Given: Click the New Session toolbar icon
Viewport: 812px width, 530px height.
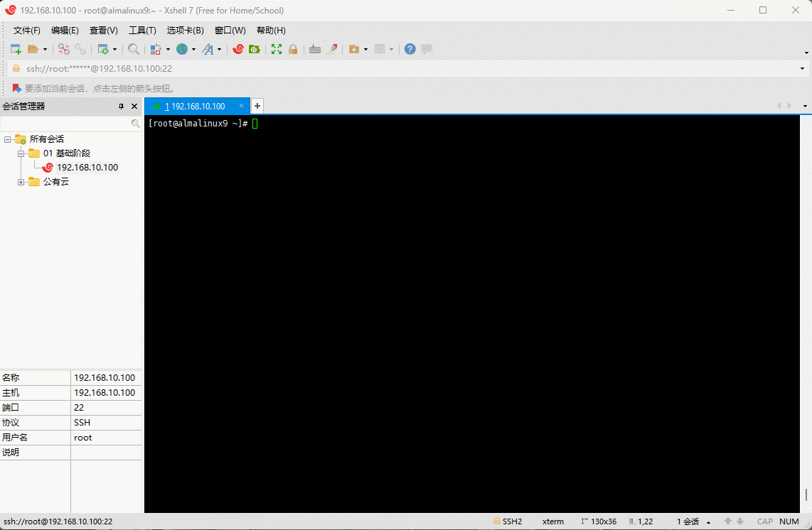Looking at the screenshot, I should point(15,49).
